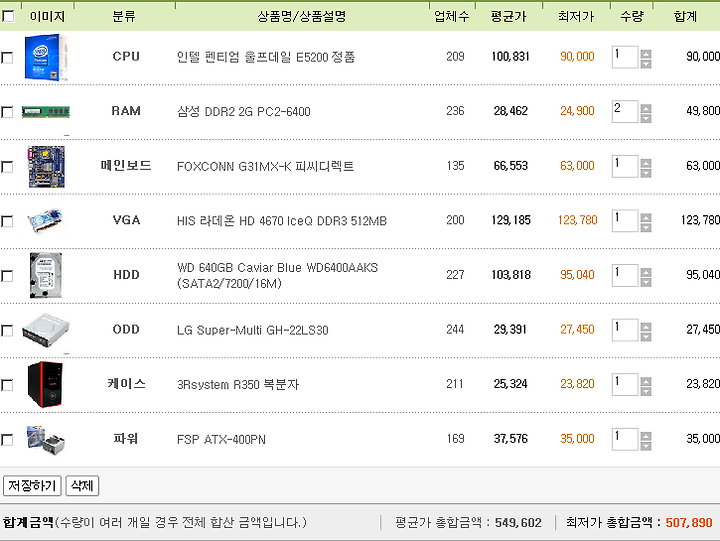Screen dimensions: 720x541
Task: Open the WD 640GB Caviar Blue product link
Action: point(277,275)
